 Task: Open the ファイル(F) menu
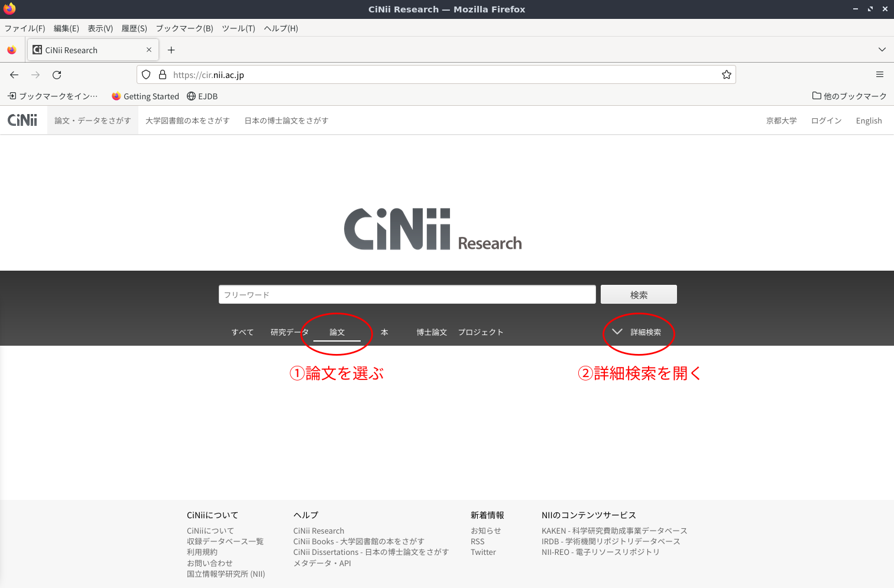pyautogui.click(x=25, y=28)
